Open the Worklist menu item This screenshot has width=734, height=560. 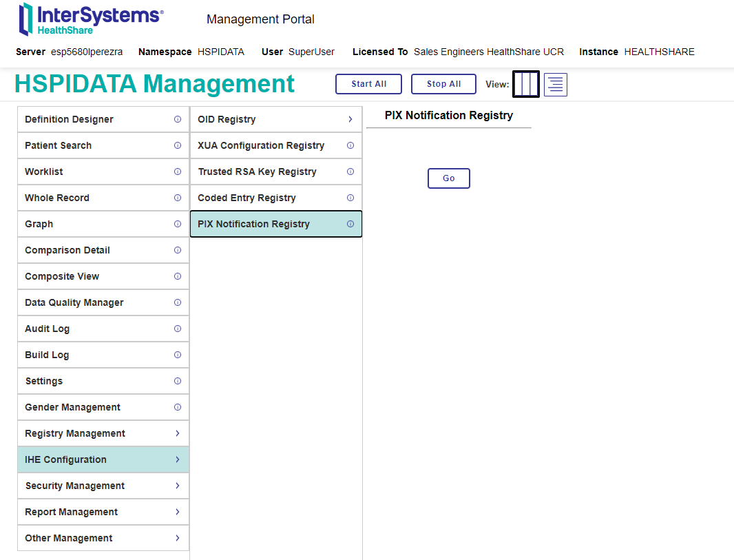tap(103, 172)
